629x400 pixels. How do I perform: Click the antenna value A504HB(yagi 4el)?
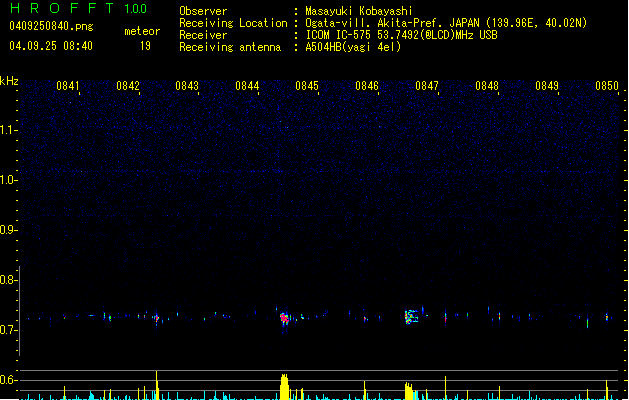tap(353, 47)
